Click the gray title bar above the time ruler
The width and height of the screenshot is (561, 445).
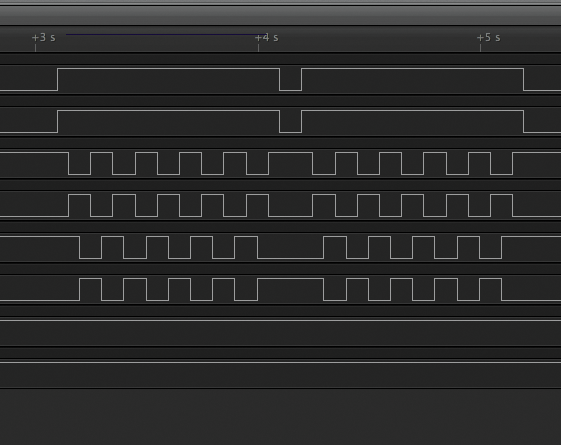pyautogui.click(x=280, y=15)
